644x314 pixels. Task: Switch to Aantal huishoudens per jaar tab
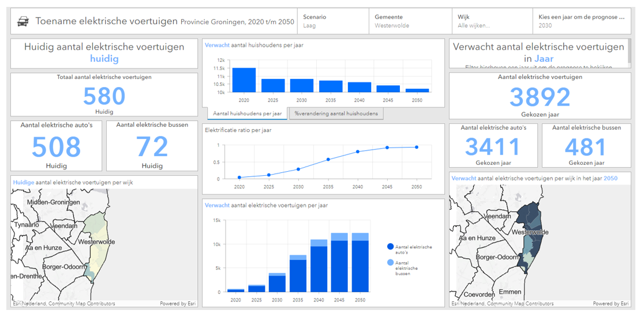coord(246,114)
